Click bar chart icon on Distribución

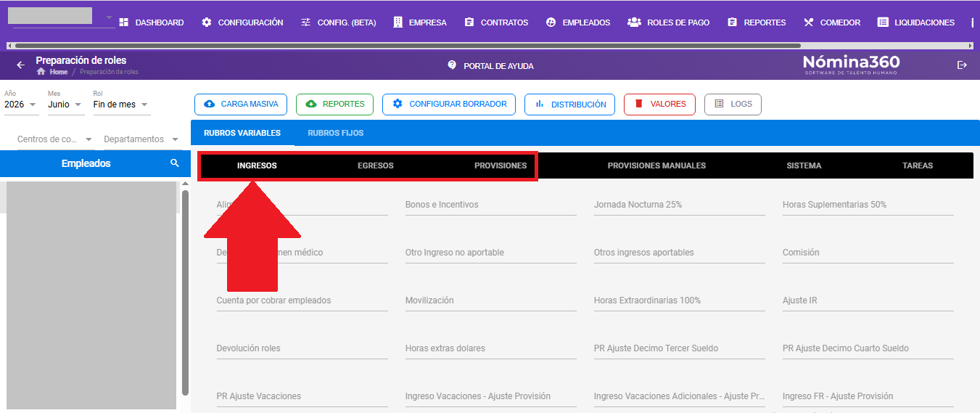tap(540, 104)
